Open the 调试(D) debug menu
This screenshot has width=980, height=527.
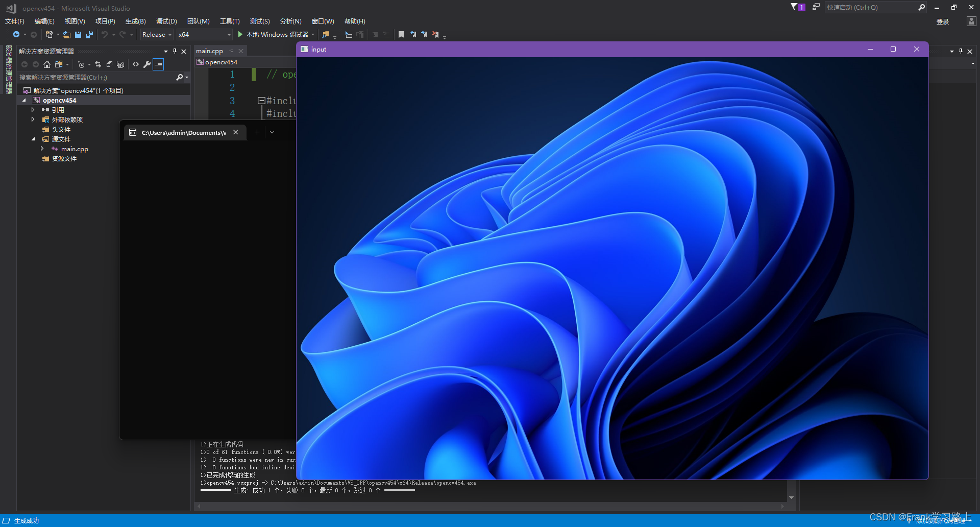point(166,21)
